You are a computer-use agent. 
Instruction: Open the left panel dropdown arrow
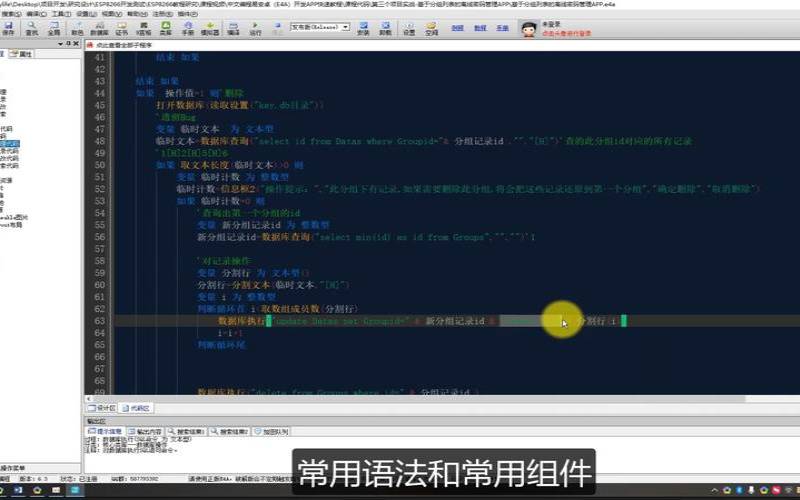click(x=61, y=44)
